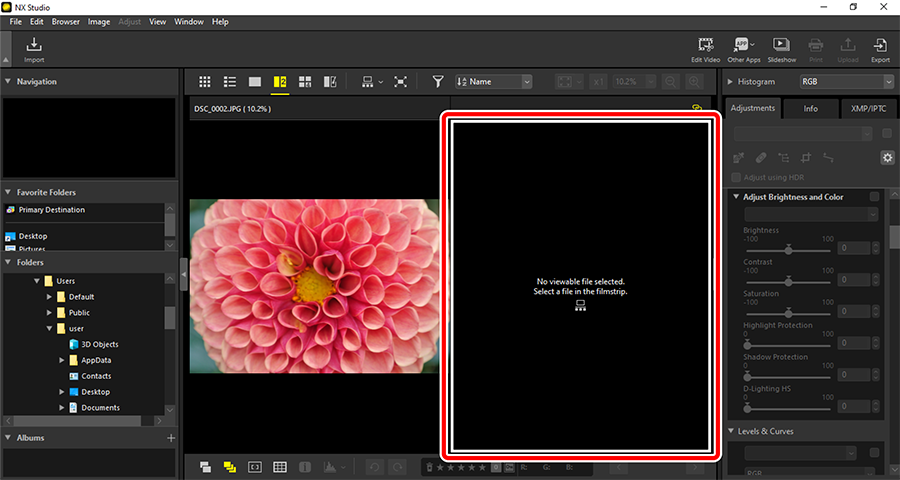
Task: Open the adjustments settings gear
Action: pos(886,158)
